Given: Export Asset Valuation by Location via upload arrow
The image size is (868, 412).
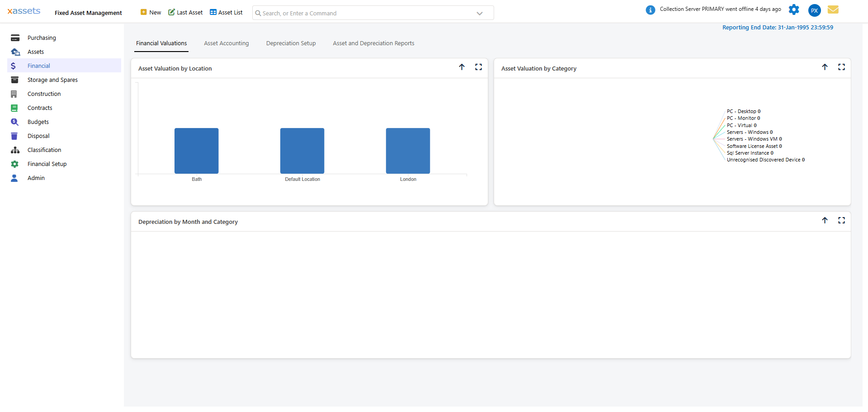Looking at the screenshot, I should (462, 67).
